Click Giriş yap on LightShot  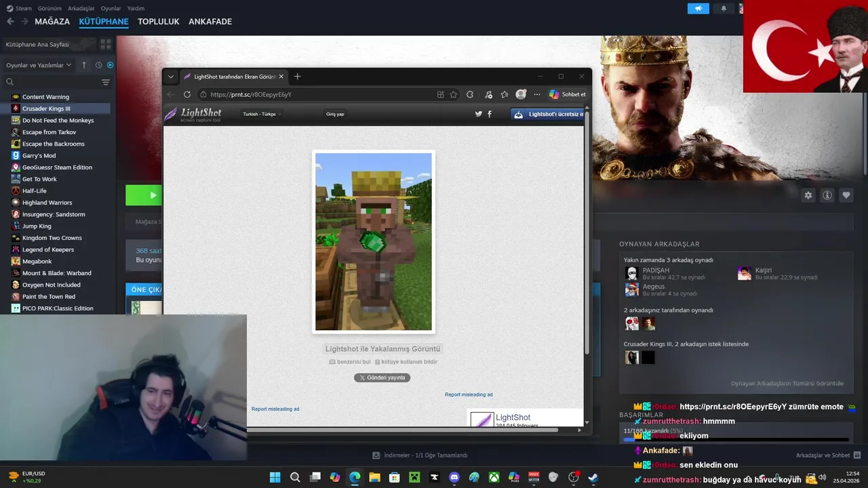[x=335, y=114]
